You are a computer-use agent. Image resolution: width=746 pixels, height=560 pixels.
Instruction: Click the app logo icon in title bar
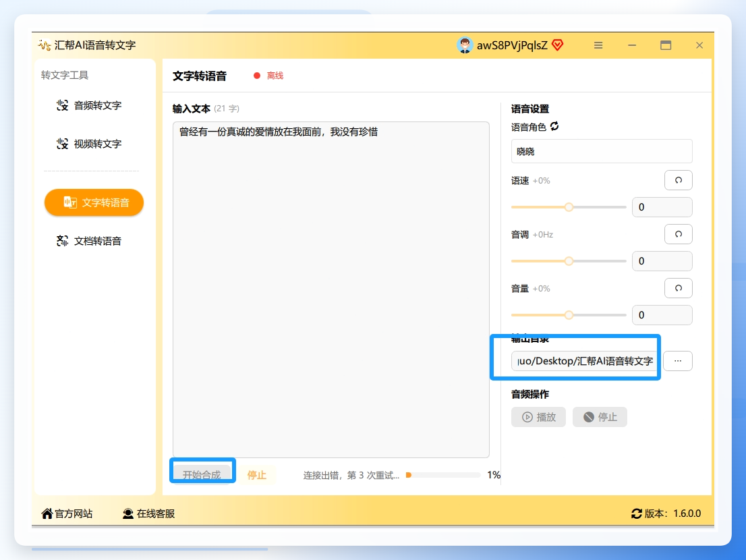45,45
